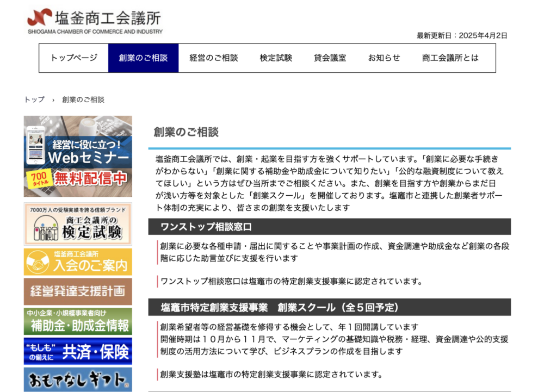Click the ワンストップ相談窓口 section header
This screenshot has height=392, width=544.
[330, 227]
